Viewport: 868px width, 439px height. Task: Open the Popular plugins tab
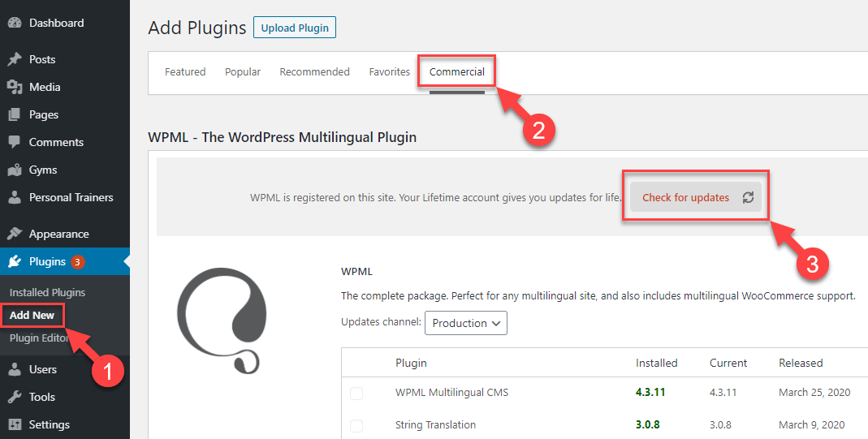click(x=243, y=72)
